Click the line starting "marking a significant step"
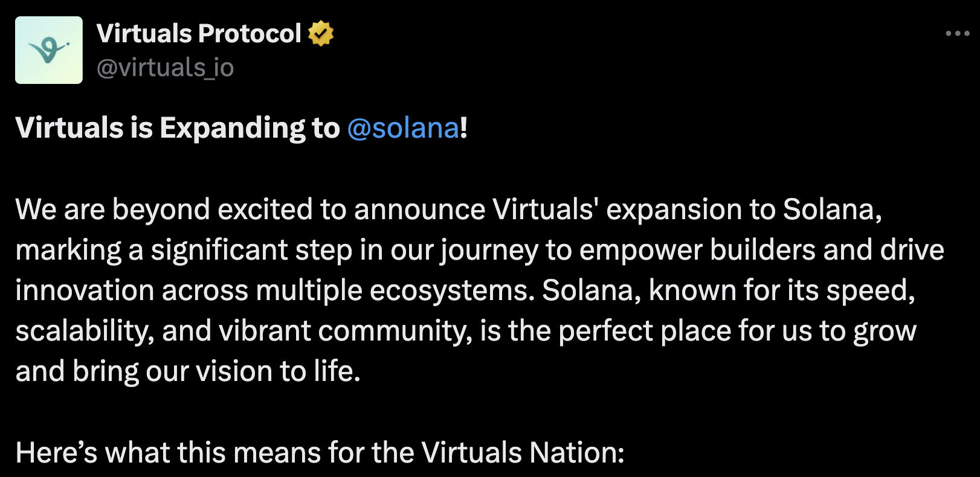Viewport: 980px width, 477px height. (480, 250)
